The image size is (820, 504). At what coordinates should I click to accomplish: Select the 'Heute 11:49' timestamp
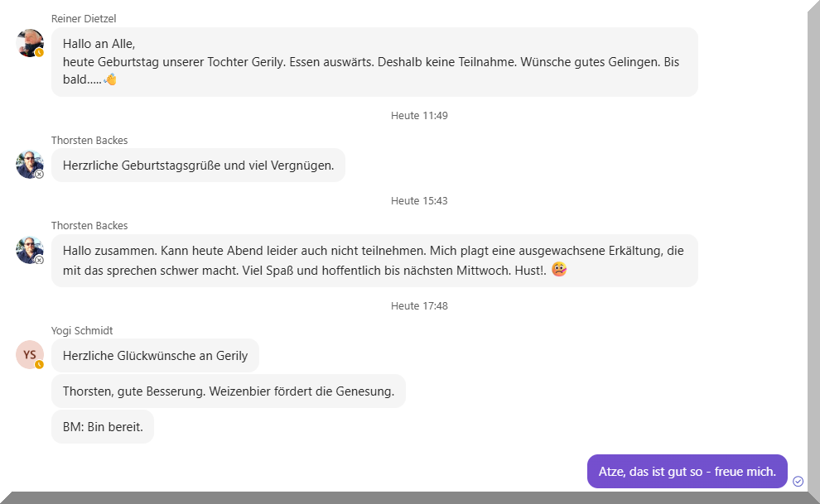419,116
